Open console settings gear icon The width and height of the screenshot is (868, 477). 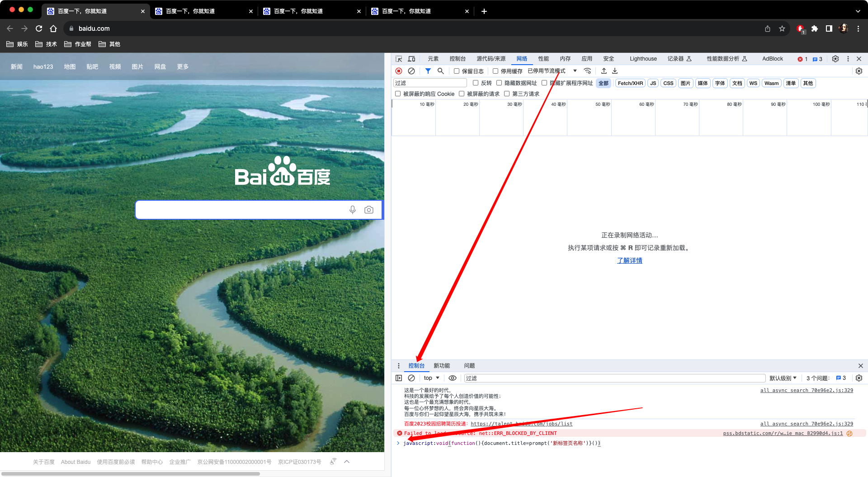859,378
